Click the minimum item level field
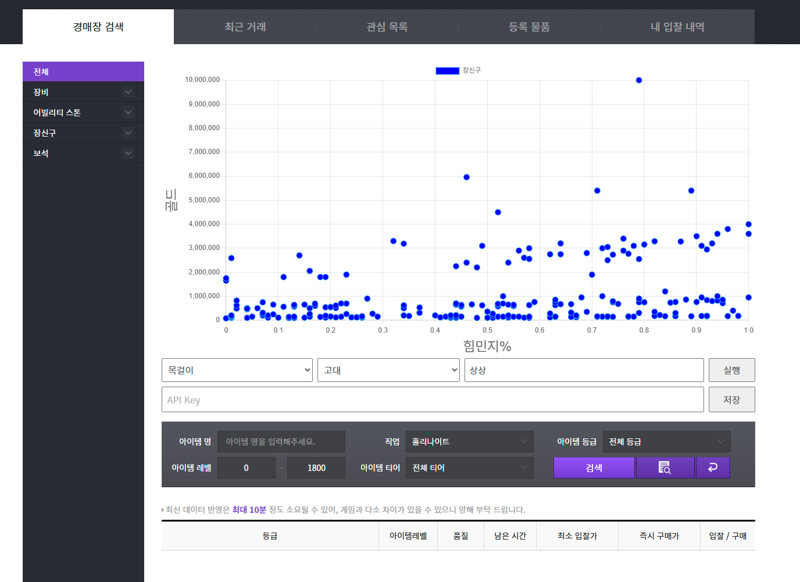 point(246,468)
